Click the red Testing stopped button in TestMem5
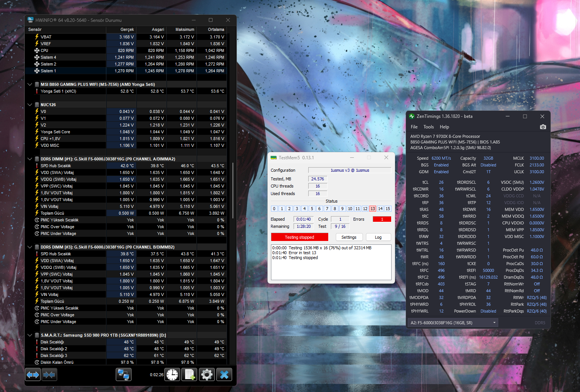580x392 pixels. 300,237
